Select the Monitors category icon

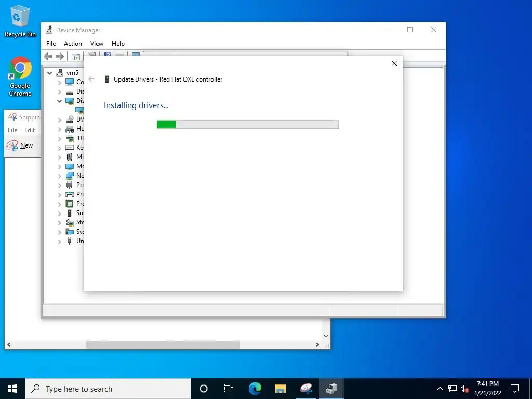70,166
